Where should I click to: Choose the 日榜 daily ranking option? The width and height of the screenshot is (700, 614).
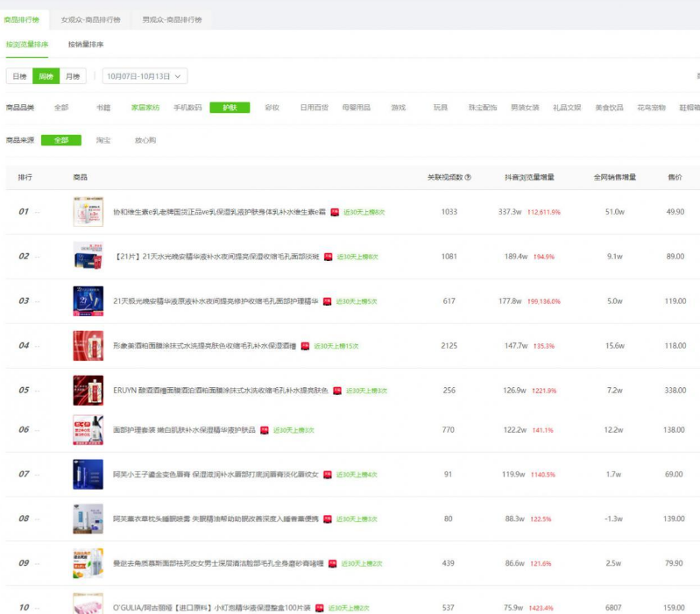tap(19, 76)
